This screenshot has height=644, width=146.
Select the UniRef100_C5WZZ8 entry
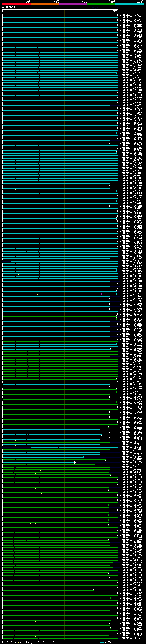pyautogui.click(x=131, y=22)
